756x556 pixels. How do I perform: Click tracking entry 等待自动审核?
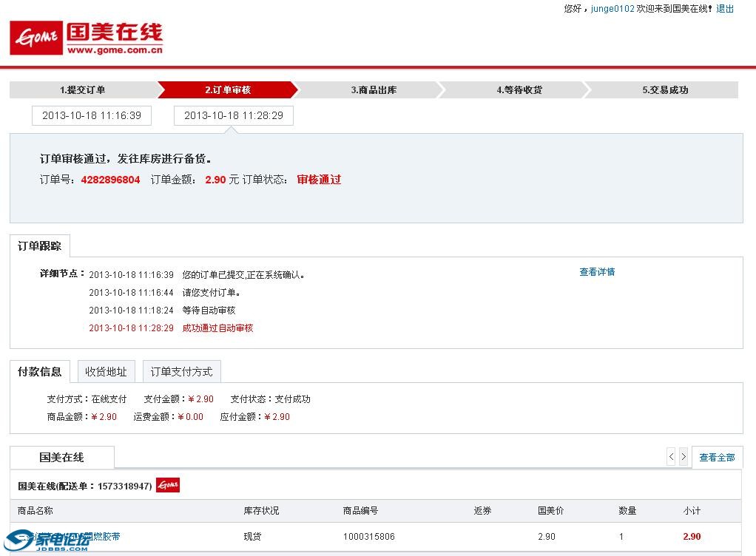click(209, 311)
